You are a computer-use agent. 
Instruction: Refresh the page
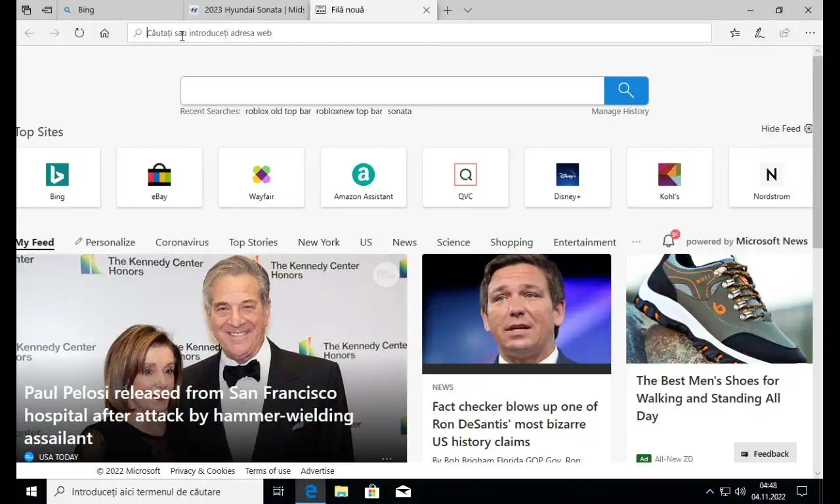[79, 33]
